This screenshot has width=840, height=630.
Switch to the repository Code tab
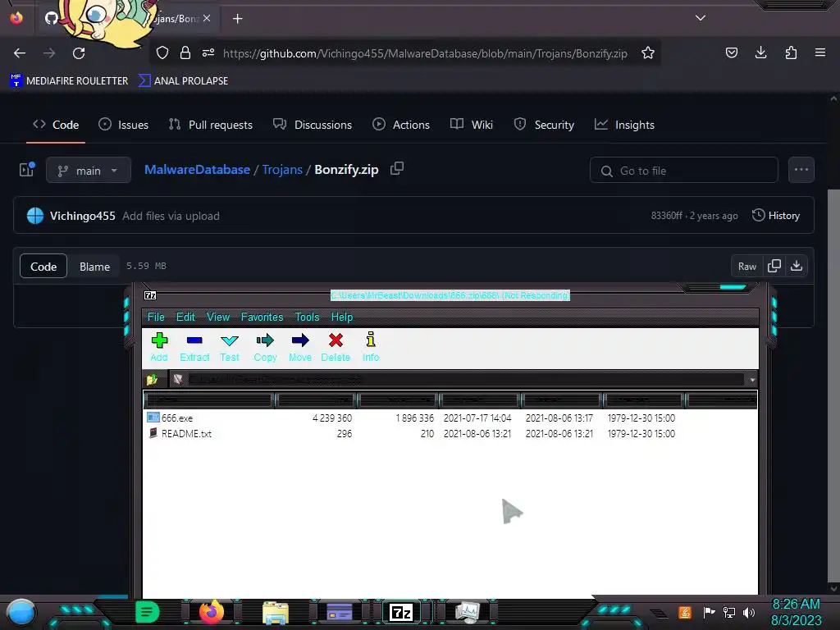click(x=56, y=125)
